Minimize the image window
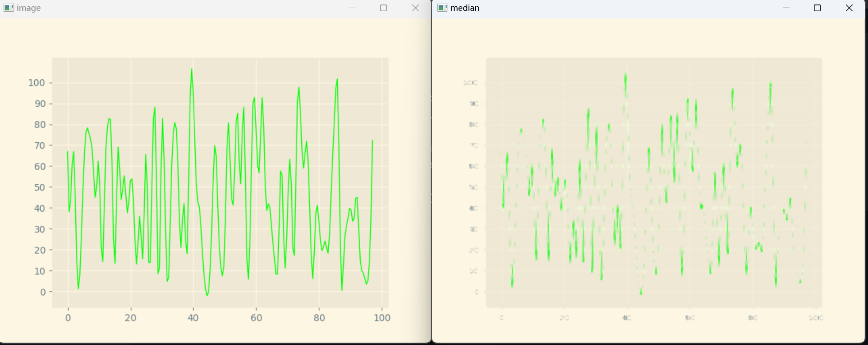868x345 pixels. 352,8
